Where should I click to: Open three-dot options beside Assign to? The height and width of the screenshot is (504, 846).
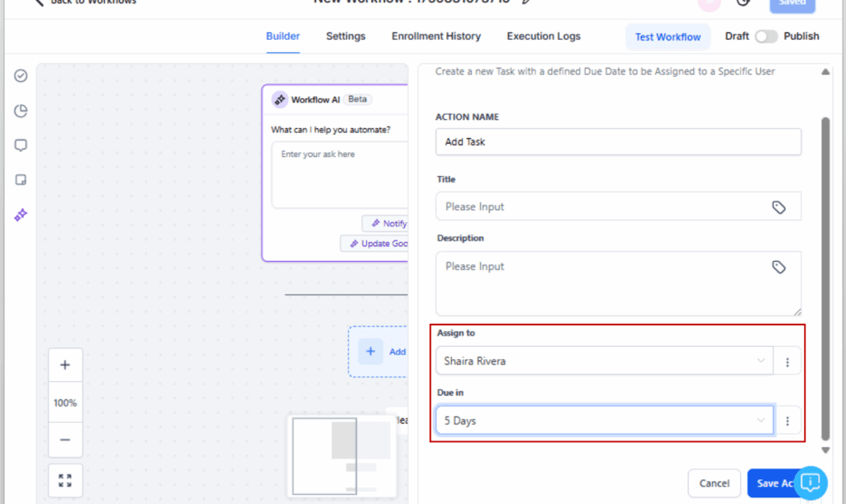click(787, 362)
